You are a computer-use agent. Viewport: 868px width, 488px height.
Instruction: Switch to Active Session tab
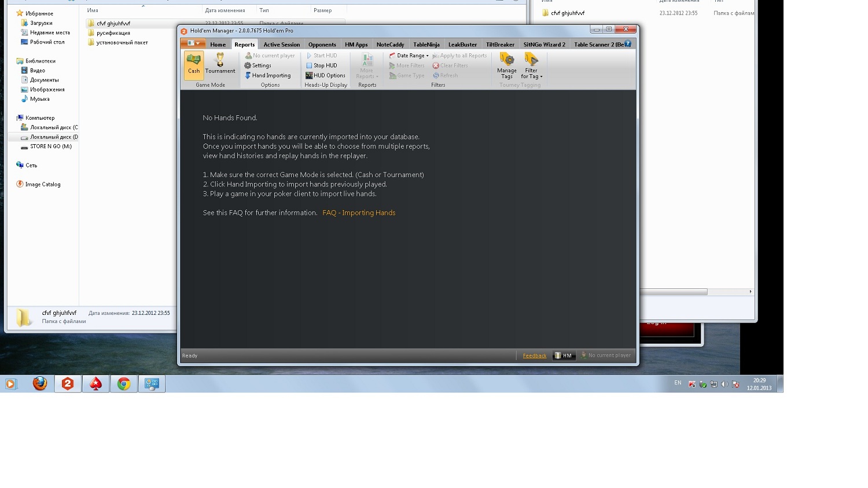[282, 45]
